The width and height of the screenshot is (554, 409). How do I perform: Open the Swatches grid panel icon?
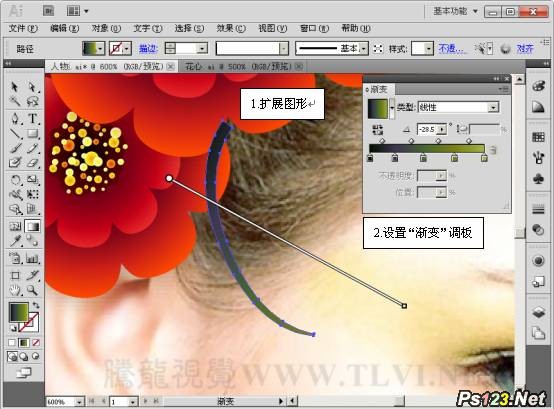(538, 137)
